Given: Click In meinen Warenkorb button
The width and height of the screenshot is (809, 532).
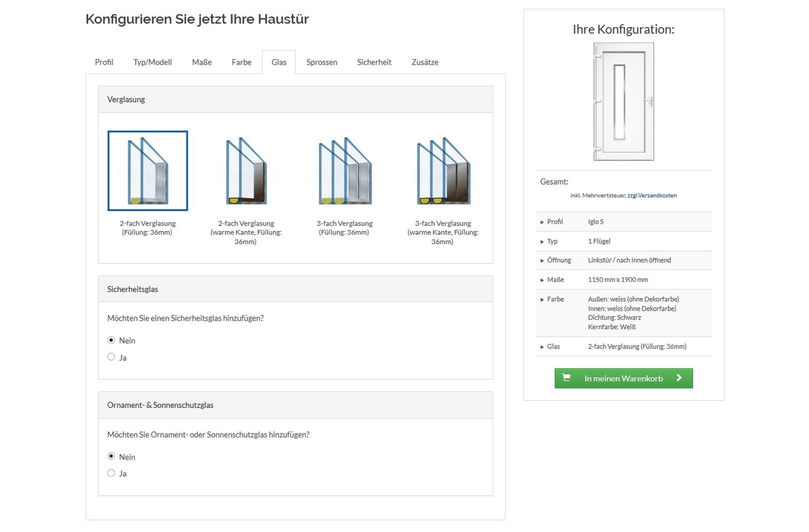Looking at the screenshot, I should [623, 378].
